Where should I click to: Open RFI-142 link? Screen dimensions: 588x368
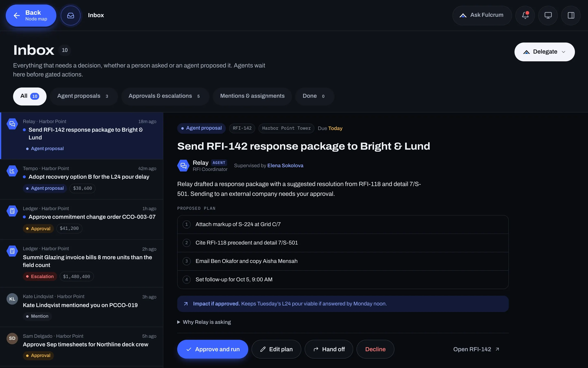click(476, 349)
